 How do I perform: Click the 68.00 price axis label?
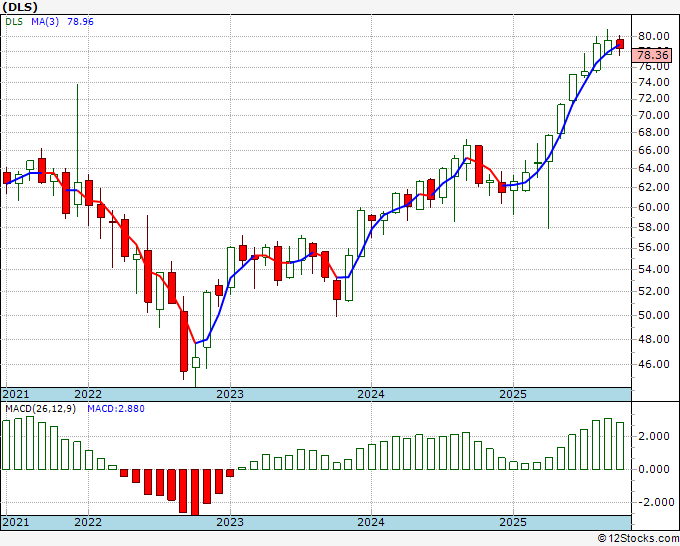[x=654, y=132]
